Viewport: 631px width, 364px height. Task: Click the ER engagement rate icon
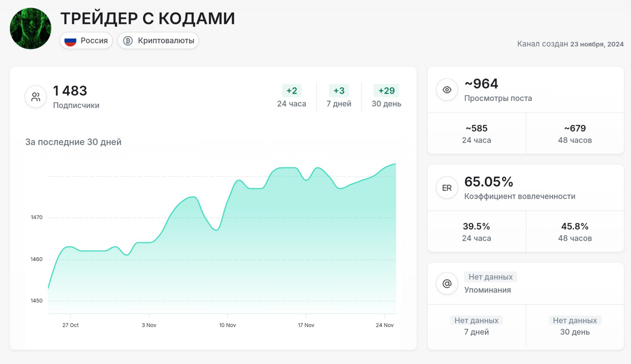click(x=447, y=188)
